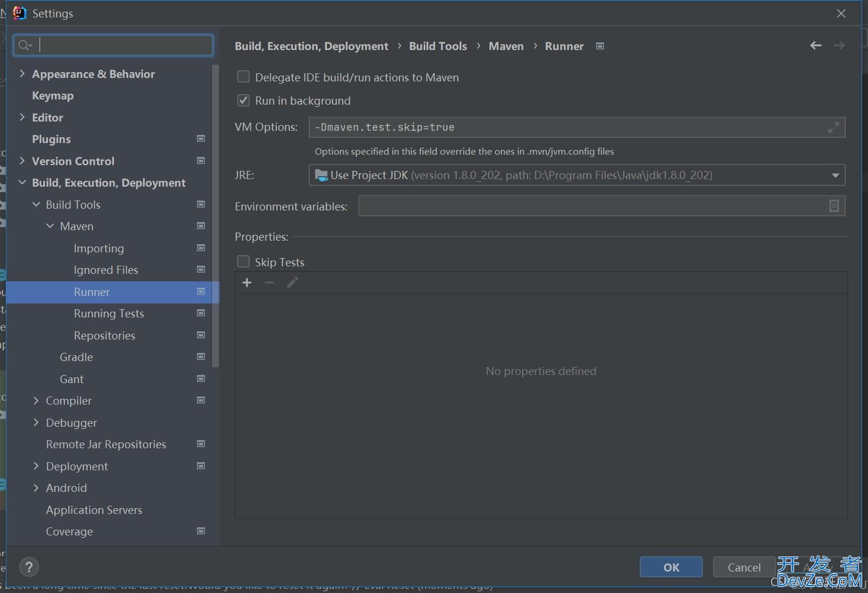Click OK to apply settings
868x593 pixels.
(x=671, y=567)
